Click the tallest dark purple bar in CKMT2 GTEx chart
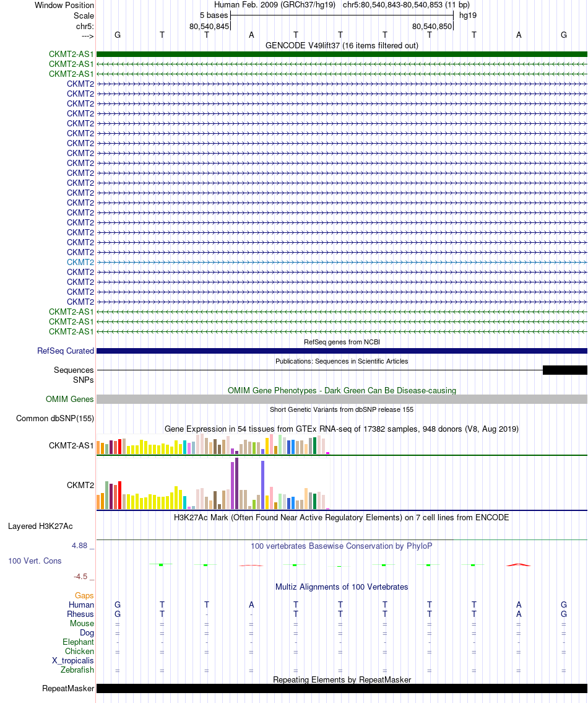The height and width of the screenshot is (703, 588). click(x=236, y=484)
